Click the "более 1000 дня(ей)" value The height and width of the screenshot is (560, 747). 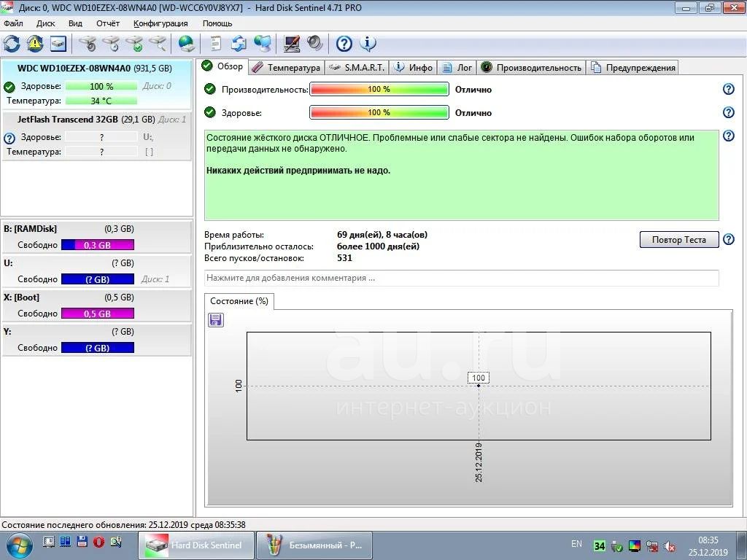tap(379, 246)
